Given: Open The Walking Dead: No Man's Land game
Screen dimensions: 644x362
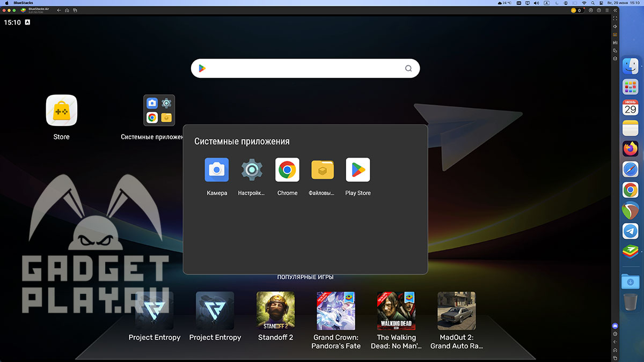Looking at the screenshot, I should [x=396, y=311].
